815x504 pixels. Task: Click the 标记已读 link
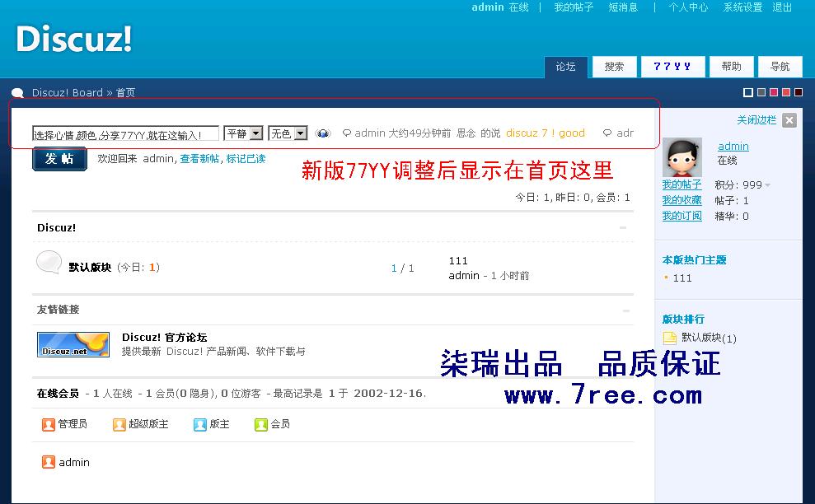[x=246, y=159]
